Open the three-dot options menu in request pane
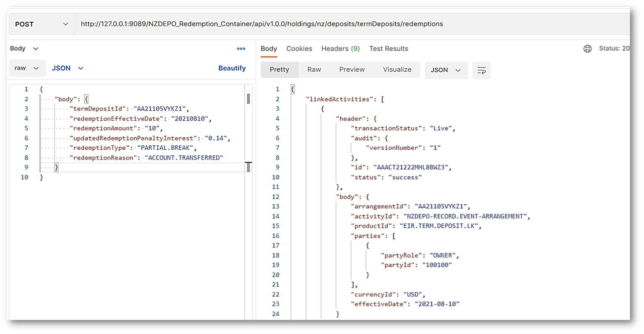The image size is (644, 334). [241, 49]
